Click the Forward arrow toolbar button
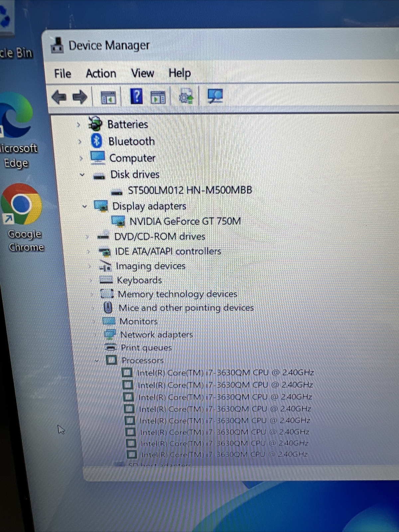This screenshot has height=532, width=399. (80, 97)
